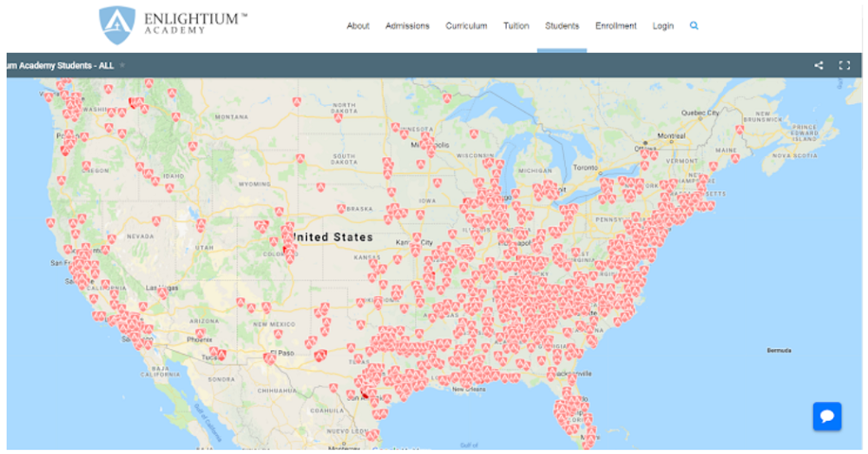
Task: Click the Montreal label on map
Action: [671, 135]
